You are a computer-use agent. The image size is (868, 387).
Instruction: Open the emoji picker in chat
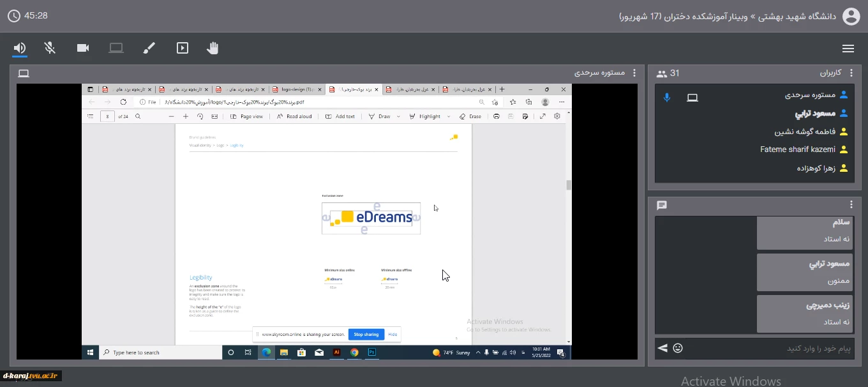point(678,348)
